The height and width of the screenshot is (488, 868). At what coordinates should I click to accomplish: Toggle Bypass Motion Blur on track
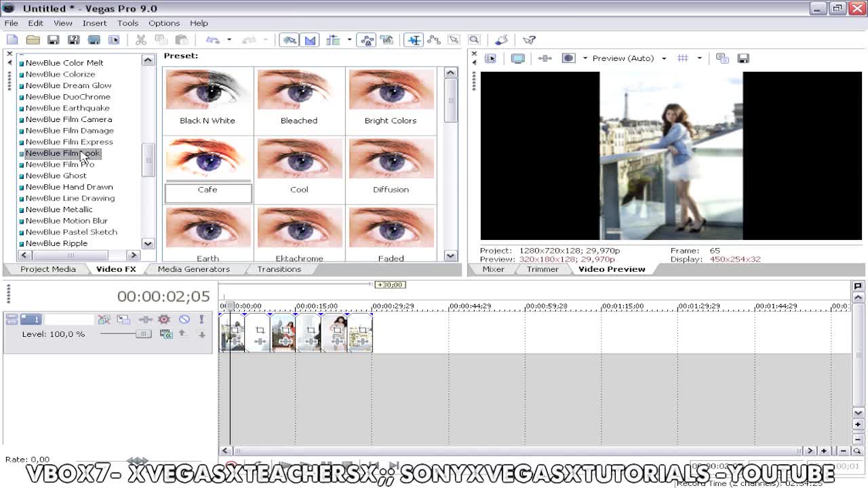[x=104, y=319]
